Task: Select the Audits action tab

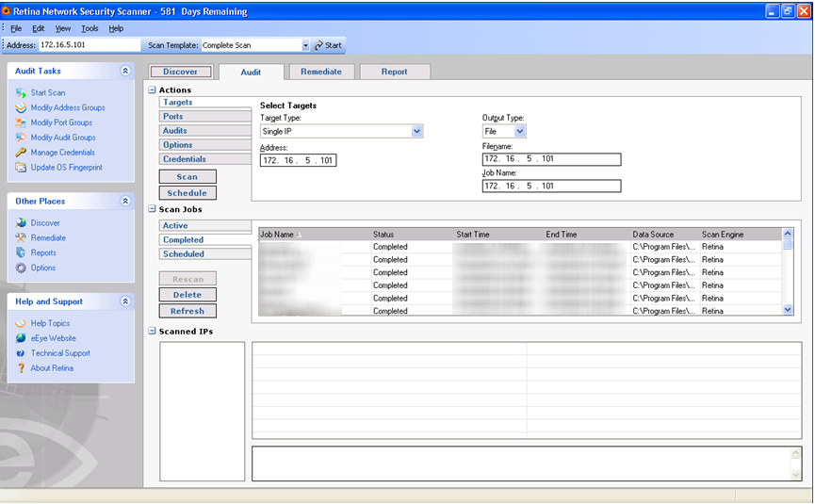Action: (205, 131)
